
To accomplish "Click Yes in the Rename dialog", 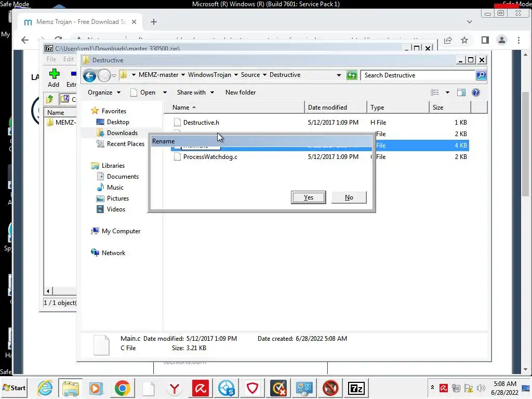I will (x=308, y=197).
